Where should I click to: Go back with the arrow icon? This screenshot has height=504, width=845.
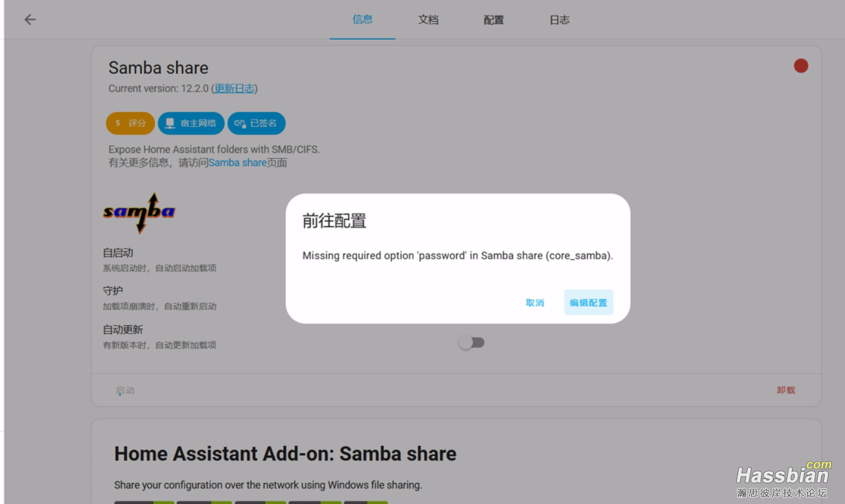point(30,20)
